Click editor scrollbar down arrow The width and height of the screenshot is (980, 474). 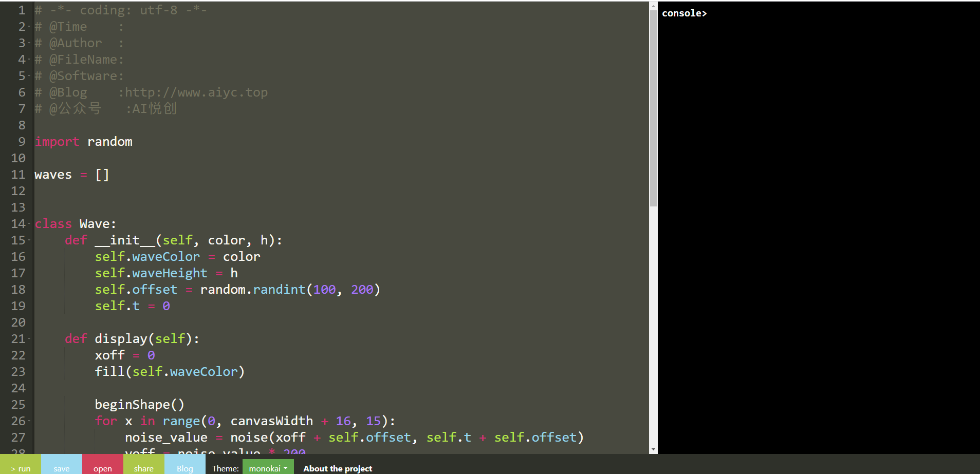coord(653,449)
